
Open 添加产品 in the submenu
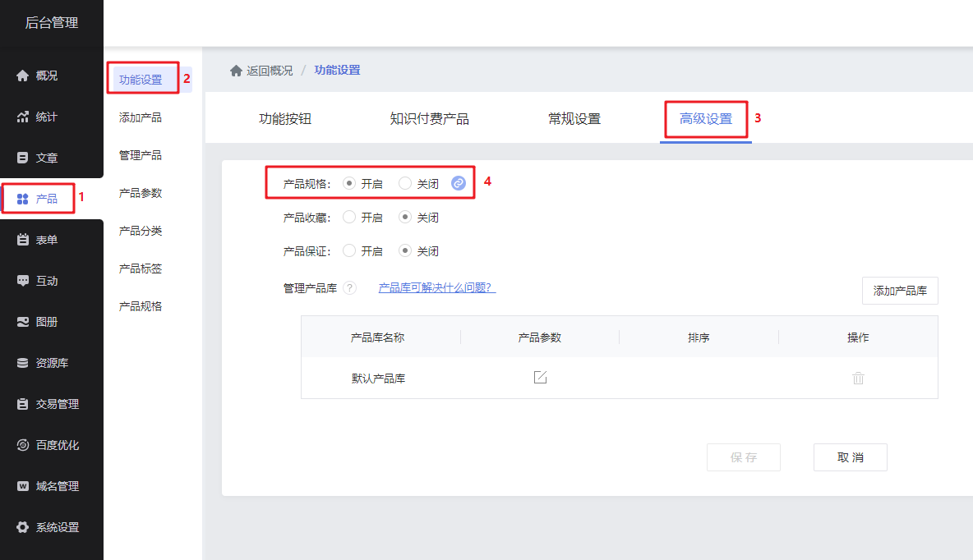tap(141, 117)
